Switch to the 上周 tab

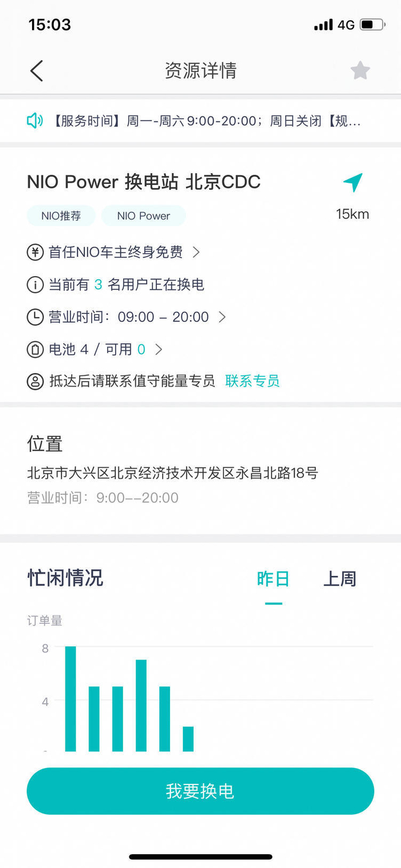pyautogui.click(x=340, y=579)
